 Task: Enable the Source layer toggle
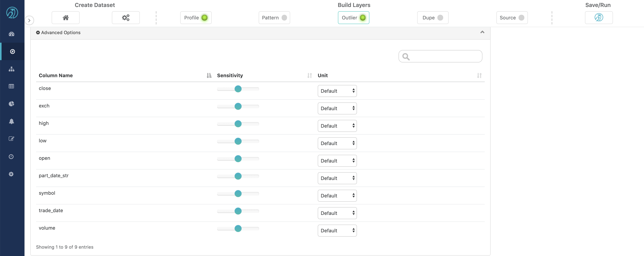521,18
